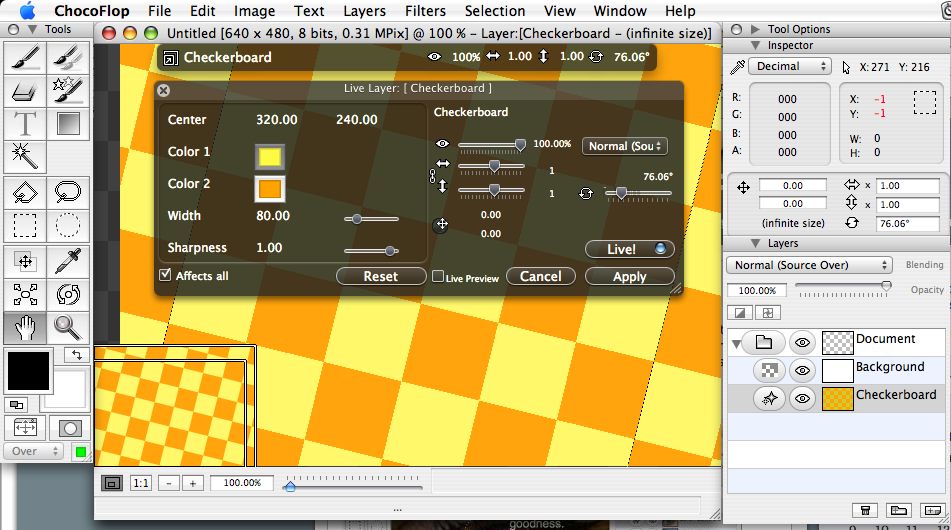The width and height of the screenshot is (951, 530).
Task: Select the Rectangular Marquee tool
Action: pyautogui.click(x=25, y=224)
